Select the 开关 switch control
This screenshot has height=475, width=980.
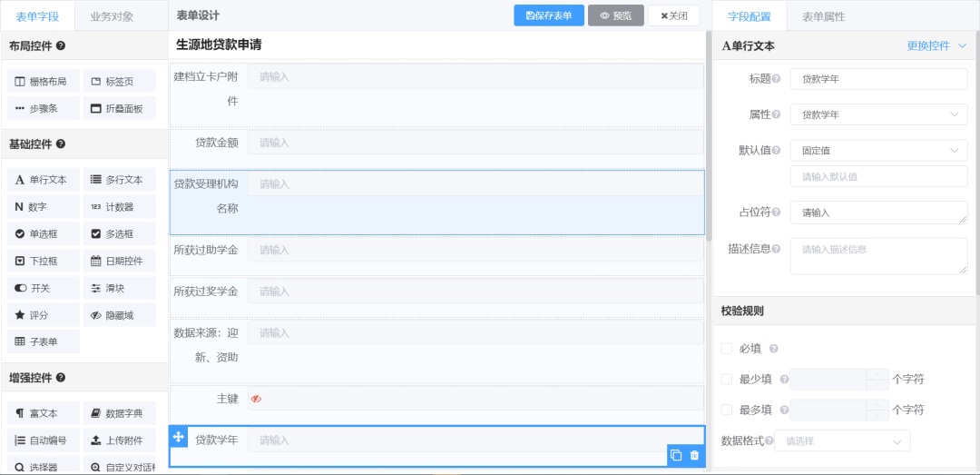pyautogui.click(x=43, y=288)
